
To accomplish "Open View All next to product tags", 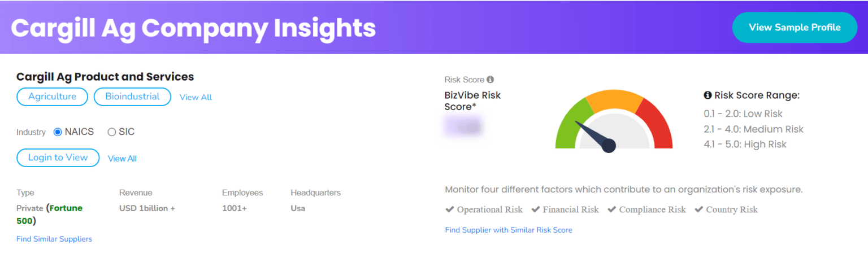I will coord(196,97).
